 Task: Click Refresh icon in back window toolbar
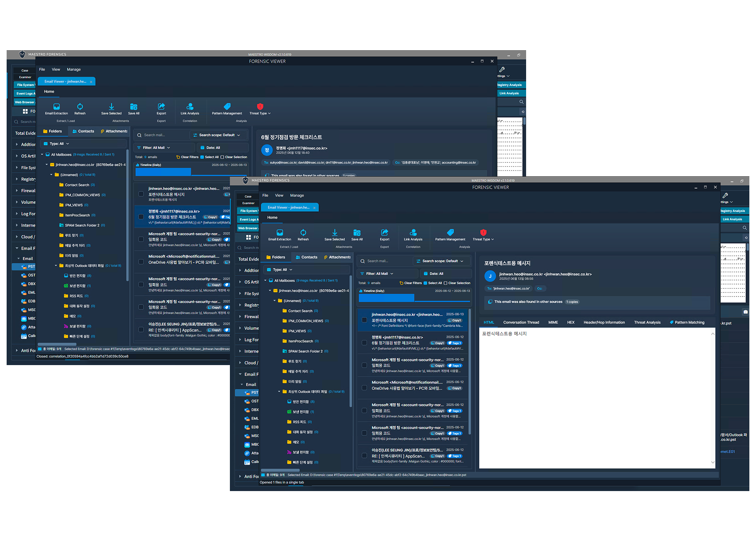(80, 107)
